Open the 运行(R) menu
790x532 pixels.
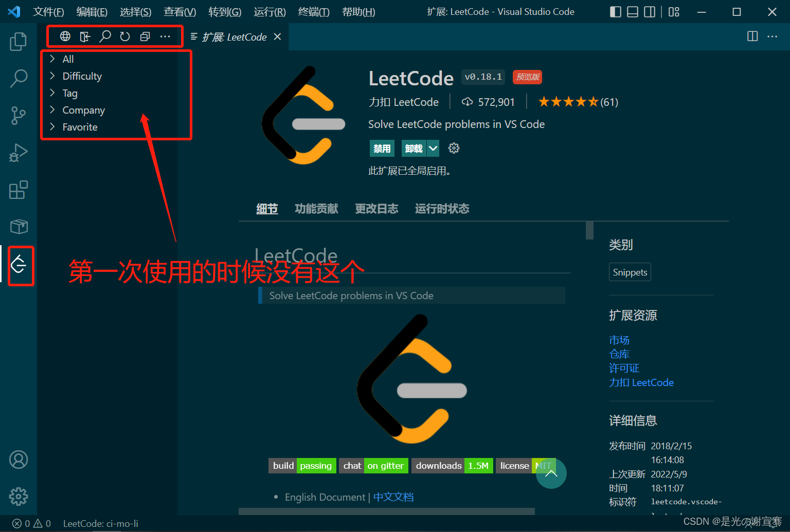point(270,12)
